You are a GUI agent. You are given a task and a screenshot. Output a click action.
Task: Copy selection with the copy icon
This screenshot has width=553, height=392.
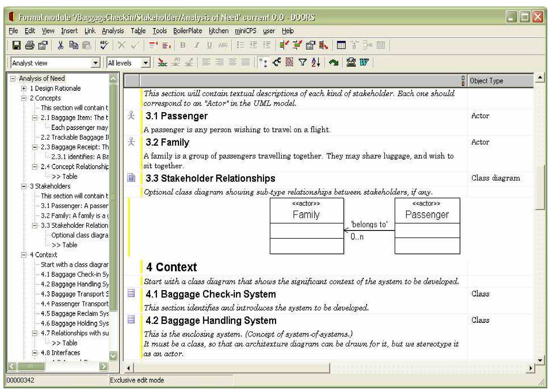coord(74,45)
